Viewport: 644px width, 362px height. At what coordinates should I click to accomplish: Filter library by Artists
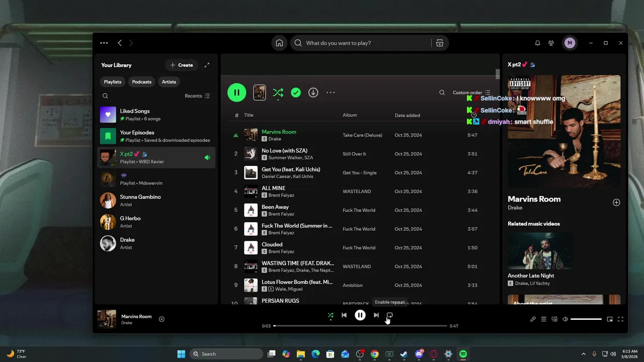pyautogui.click(x=169, y=82)
